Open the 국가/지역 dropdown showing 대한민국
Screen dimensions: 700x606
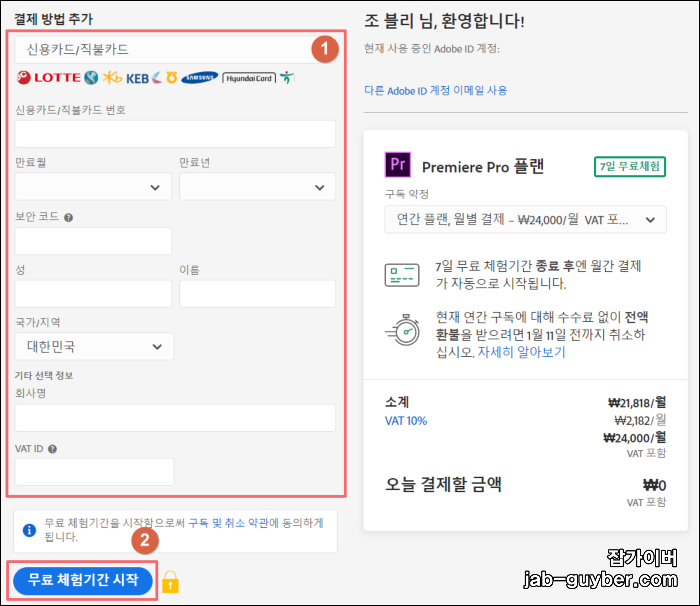click(94, 346)
